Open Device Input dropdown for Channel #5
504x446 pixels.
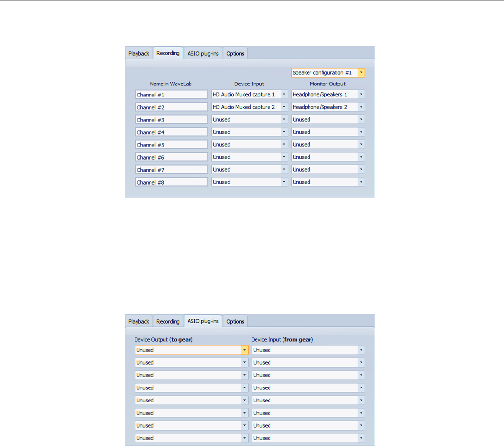[x=249, y=144]
